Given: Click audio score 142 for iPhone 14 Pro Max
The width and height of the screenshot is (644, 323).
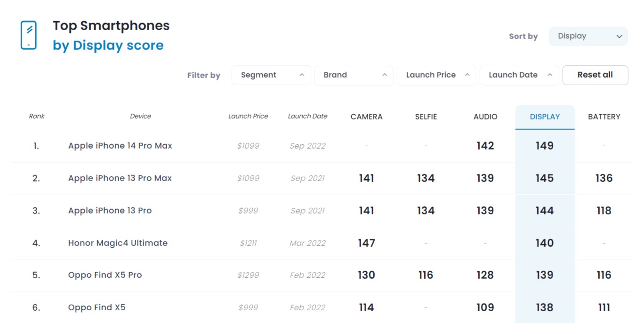Looking at the screenshot, I should pos(485,146).
